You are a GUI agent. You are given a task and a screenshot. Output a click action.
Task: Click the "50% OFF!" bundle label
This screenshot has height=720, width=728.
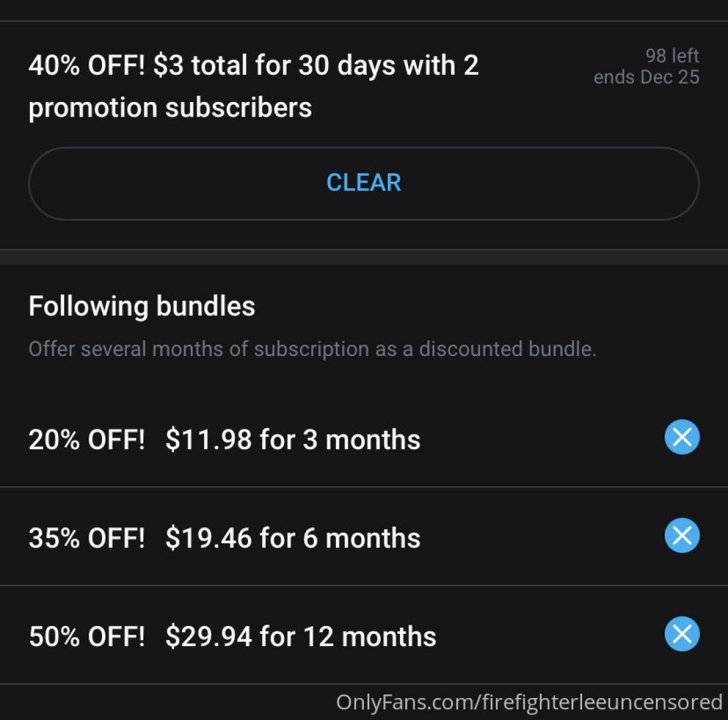tap(86, 637)
